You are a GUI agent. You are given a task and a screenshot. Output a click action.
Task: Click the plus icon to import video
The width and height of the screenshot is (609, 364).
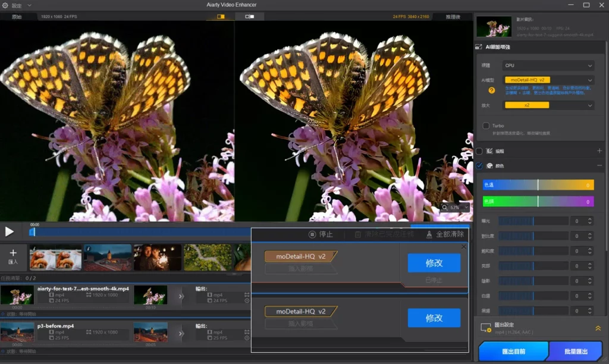pos(13,253)
